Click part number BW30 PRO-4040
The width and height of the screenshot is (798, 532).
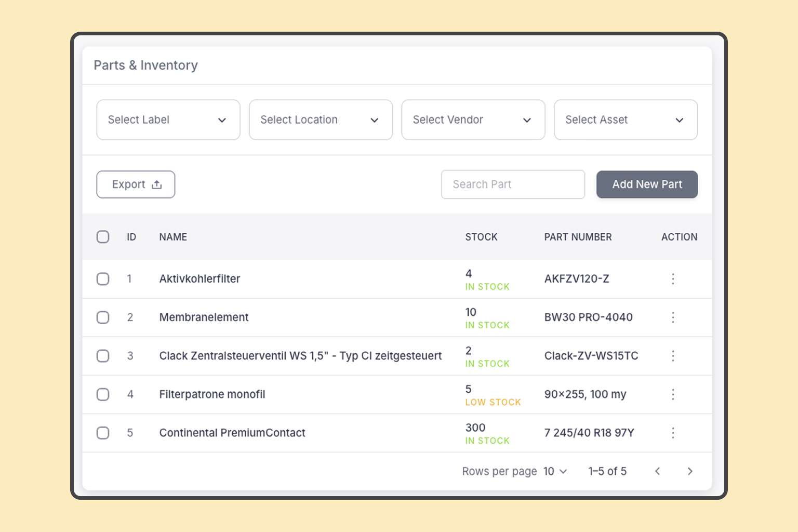588,317
